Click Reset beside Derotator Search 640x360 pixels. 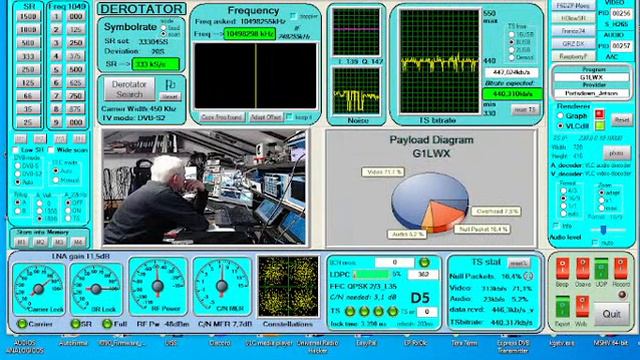(170, 97)
